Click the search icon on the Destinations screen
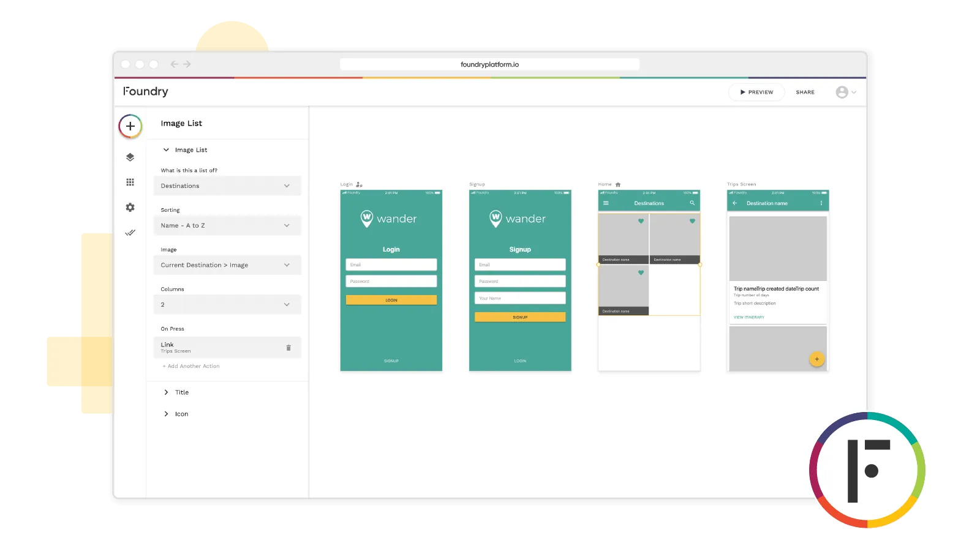This screenshot has height=551, width=980. [x=692, y=202]
